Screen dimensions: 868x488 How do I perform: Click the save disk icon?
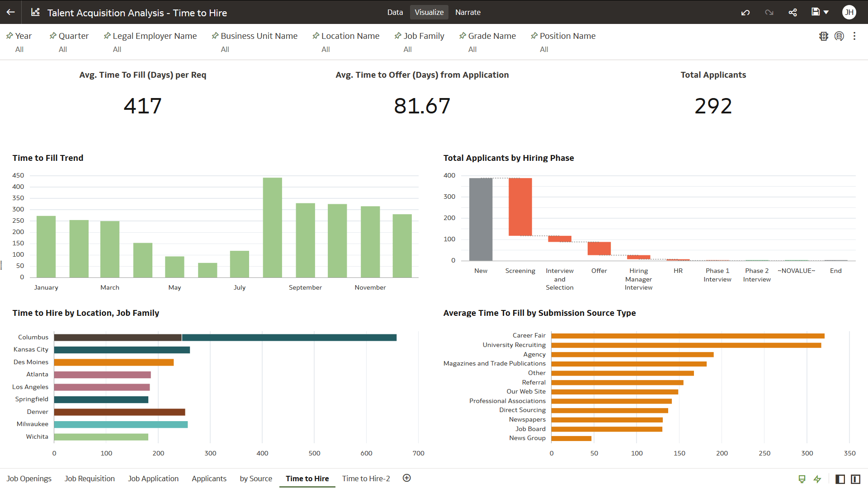(x=815, y=12)
